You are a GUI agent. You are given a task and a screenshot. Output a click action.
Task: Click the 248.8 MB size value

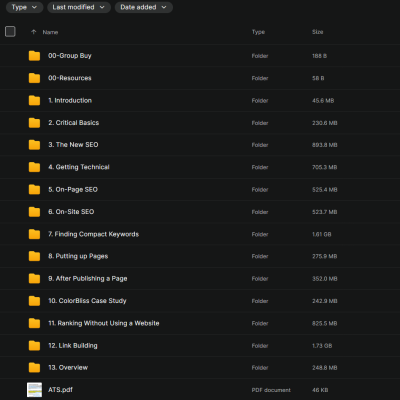click(325, 368)
